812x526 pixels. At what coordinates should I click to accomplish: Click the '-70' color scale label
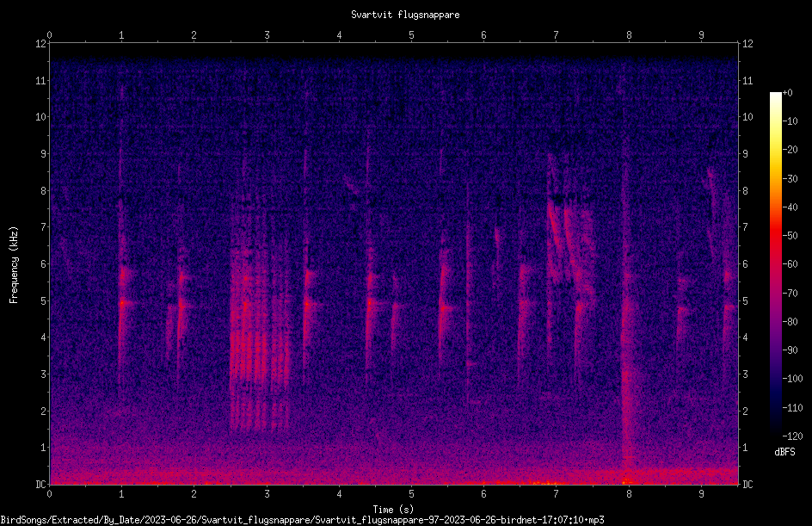pos(790,294)
